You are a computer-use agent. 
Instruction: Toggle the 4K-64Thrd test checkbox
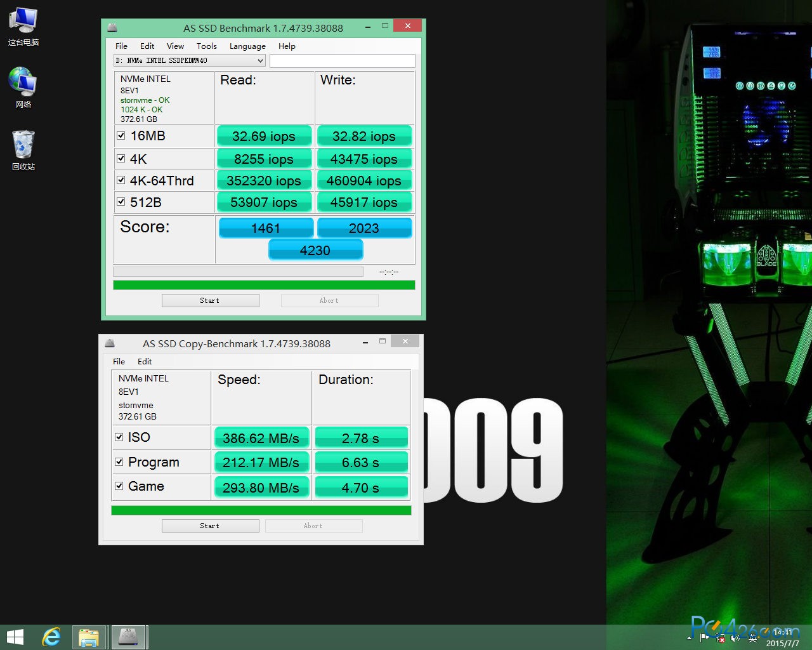coord(121,180)
